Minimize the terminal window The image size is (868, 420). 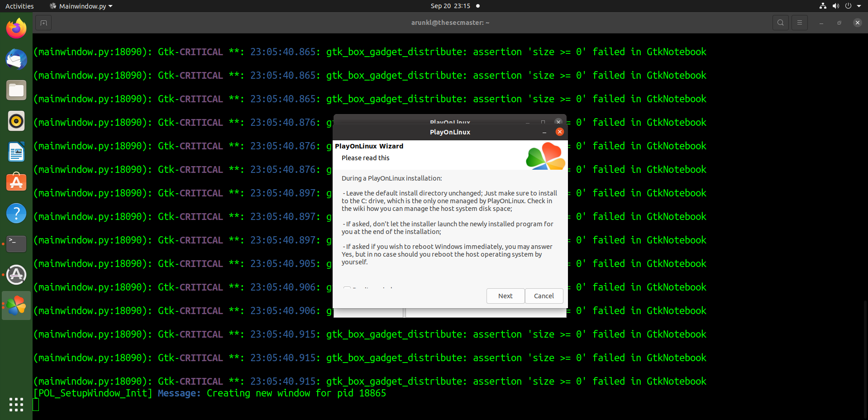[821, 23]
